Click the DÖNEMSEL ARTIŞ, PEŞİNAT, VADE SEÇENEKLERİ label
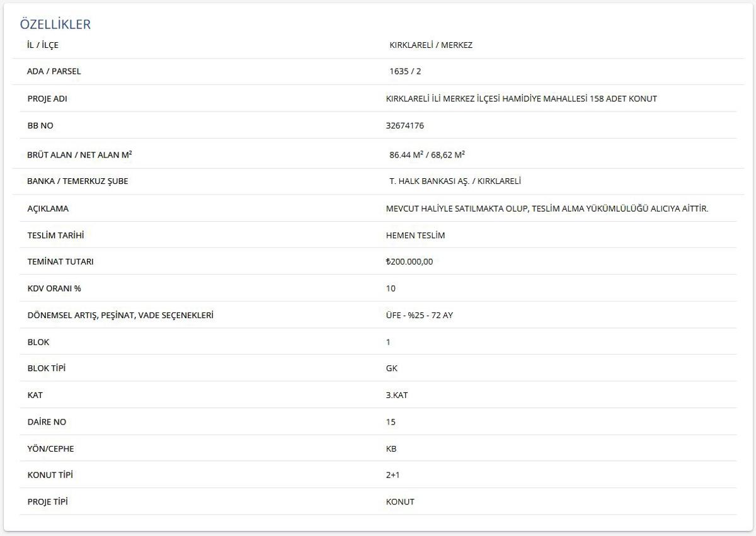This screenshot has width=756, height=536. (x=120, y=315)
